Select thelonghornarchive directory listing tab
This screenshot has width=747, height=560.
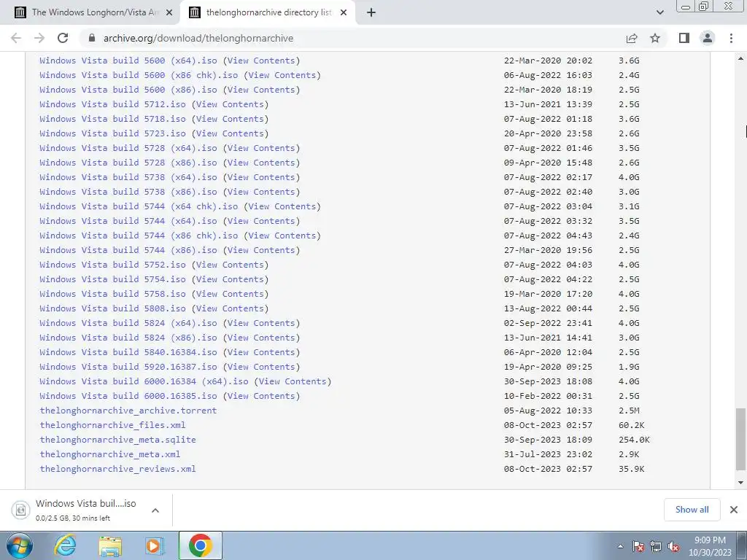[268, 12]
